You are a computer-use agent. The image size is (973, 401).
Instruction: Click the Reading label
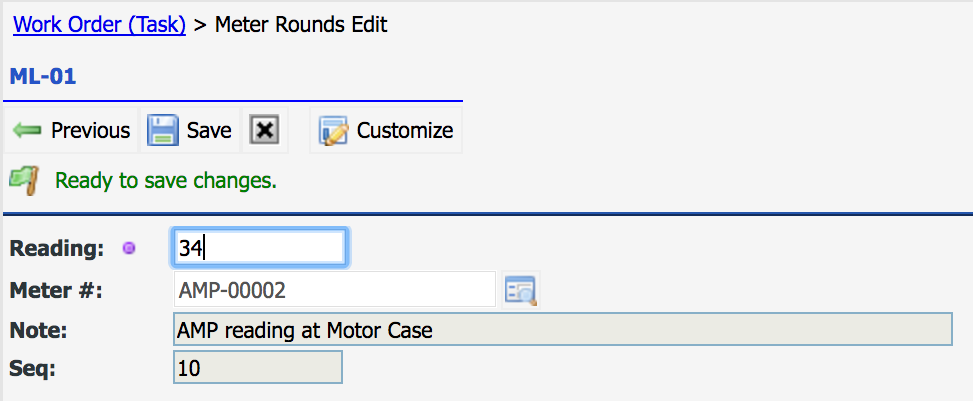[56, 248]
